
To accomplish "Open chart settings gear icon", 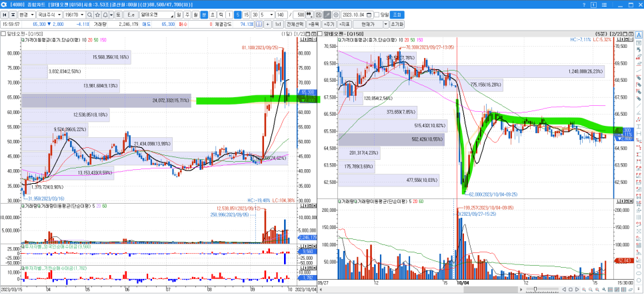I will [336, 15].
